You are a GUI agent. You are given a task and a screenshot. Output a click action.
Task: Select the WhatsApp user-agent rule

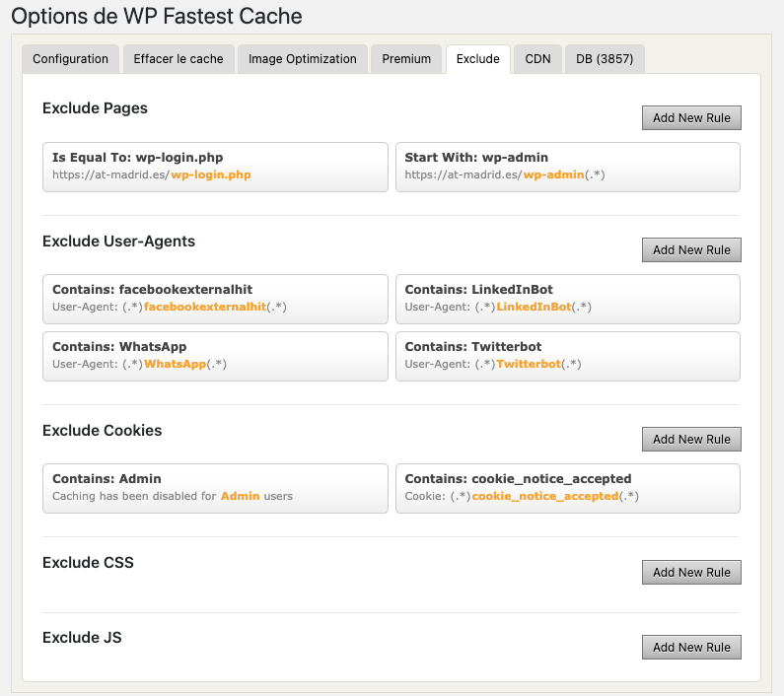[x=215, y=356]
